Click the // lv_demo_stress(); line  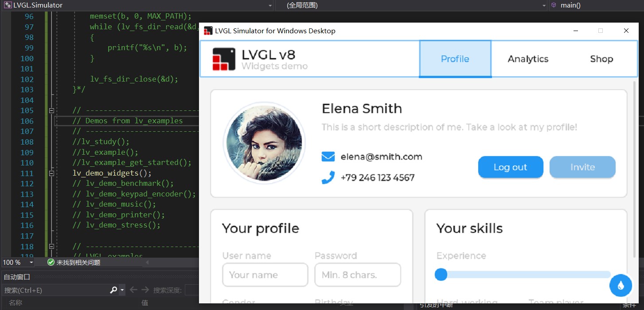[x=117, y=225]
